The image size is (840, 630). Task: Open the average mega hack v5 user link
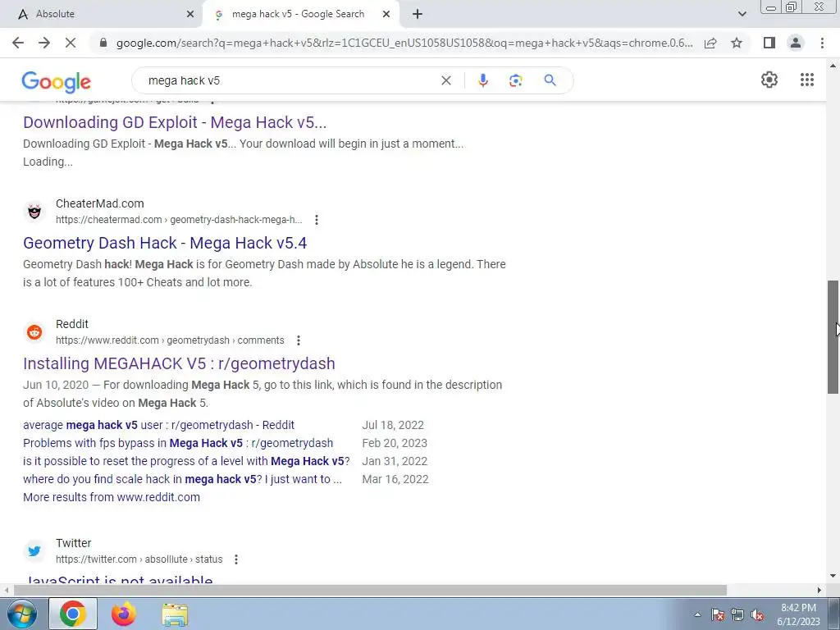click(158, 425)
